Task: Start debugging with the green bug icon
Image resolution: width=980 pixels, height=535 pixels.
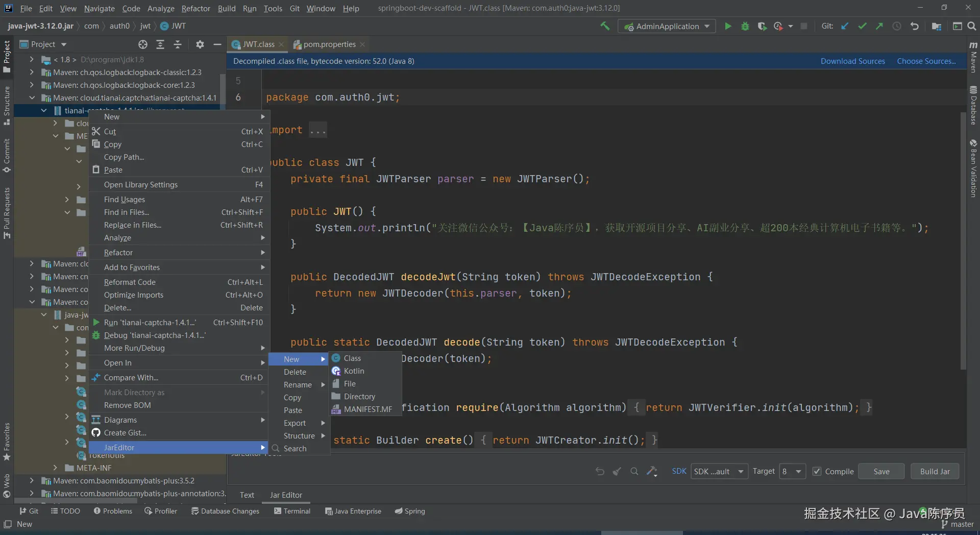Action: [x=745, y=26]
